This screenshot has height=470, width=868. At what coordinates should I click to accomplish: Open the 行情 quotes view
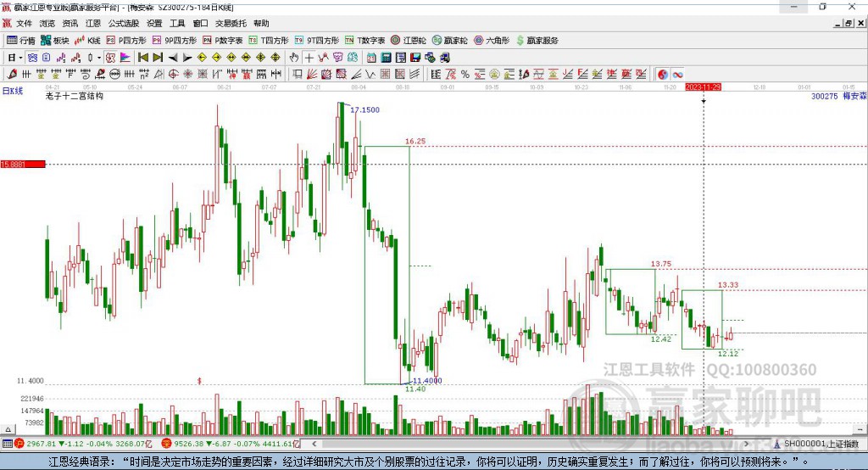click(x=20, y=41)
